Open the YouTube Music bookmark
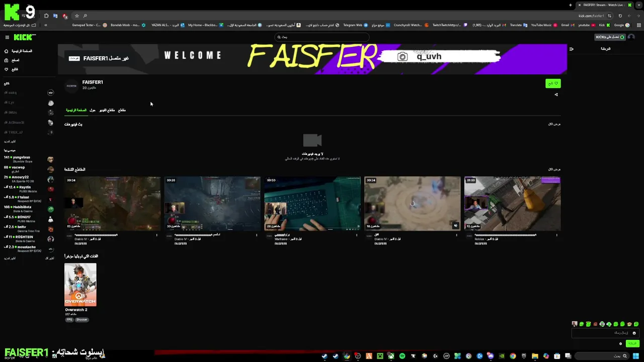The image size is (644, 362). pyautogui.click(x=544, y=25)
